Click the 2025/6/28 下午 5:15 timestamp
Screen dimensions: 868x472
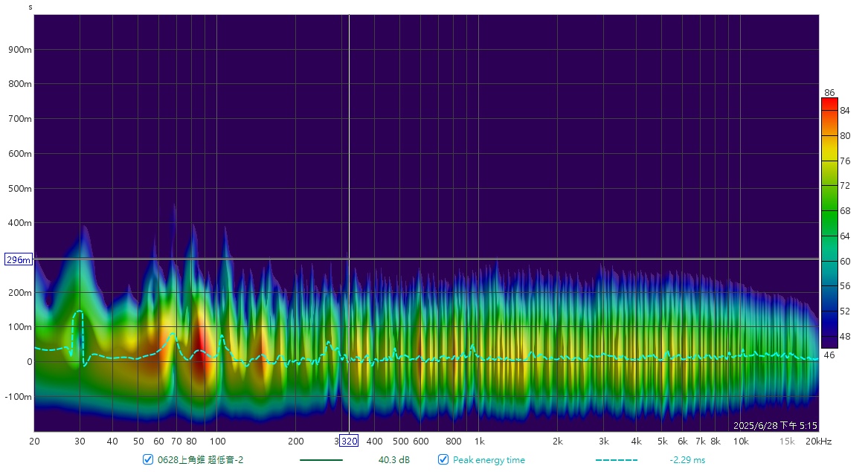click(x=775, y=425)
